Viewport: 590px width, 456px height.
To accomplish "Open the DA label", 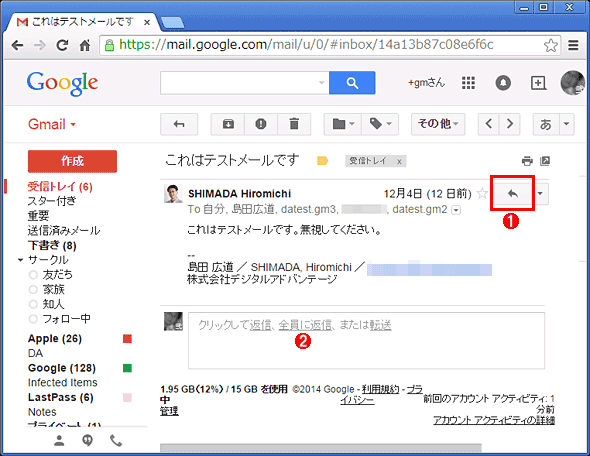I will point(35,353).
